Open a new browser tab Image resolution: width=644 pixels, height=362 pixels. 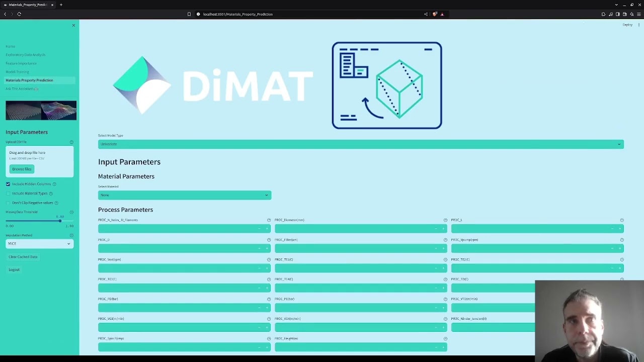(x=61, y=5)
